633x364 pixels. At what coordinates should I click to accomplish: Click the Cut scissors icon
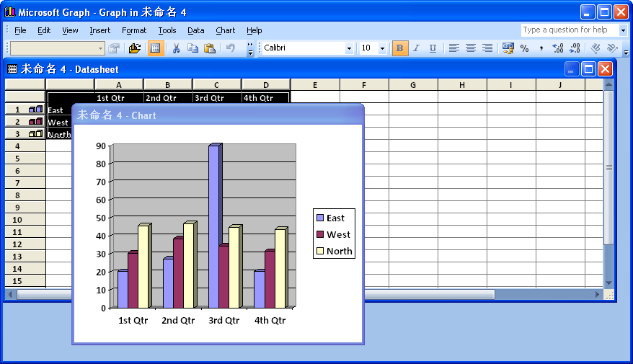click(175, 48)
